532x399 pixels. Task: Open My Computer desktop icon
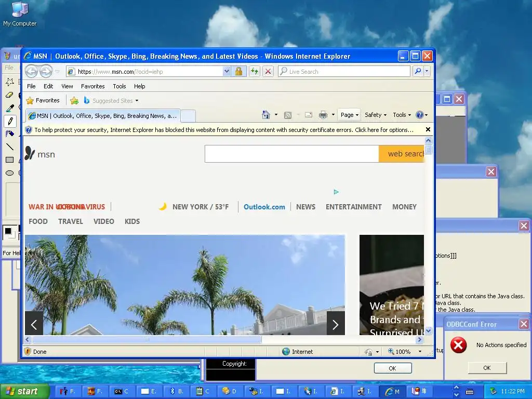point(20,14)
